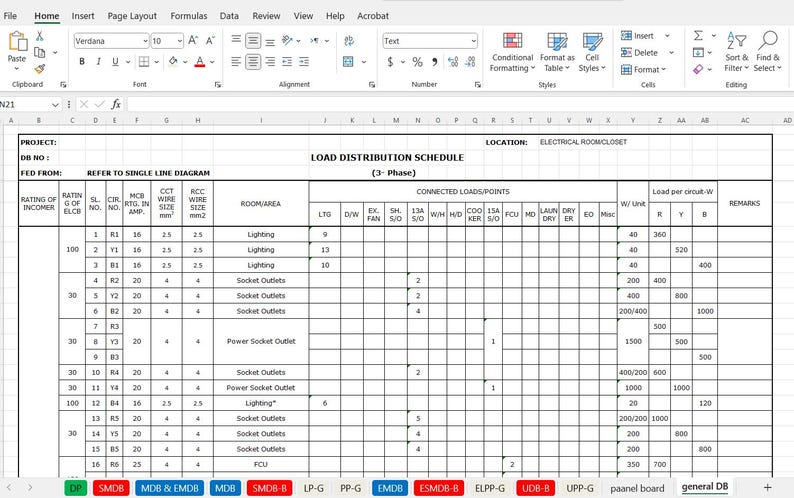Click the Orientation text angle icon
The height and width of the screenshot is (498, 794).
click(x=287, y=40)
